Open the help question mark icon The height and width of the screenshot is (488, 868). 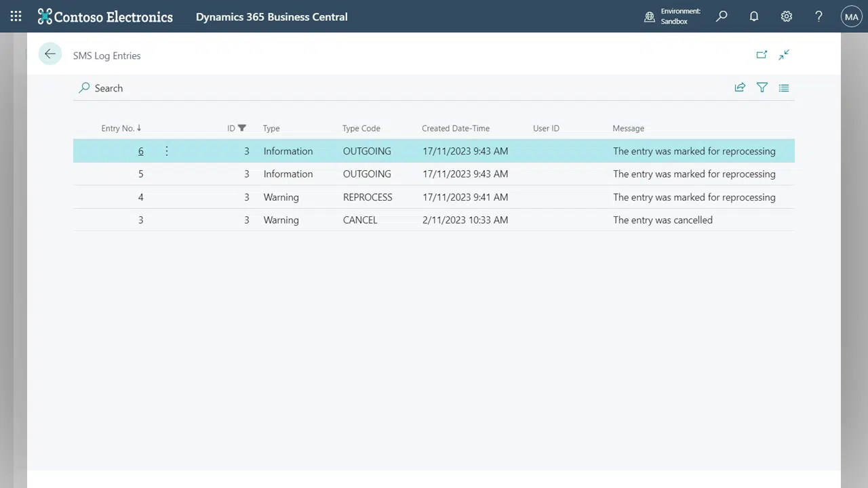(x=818, y=16)
